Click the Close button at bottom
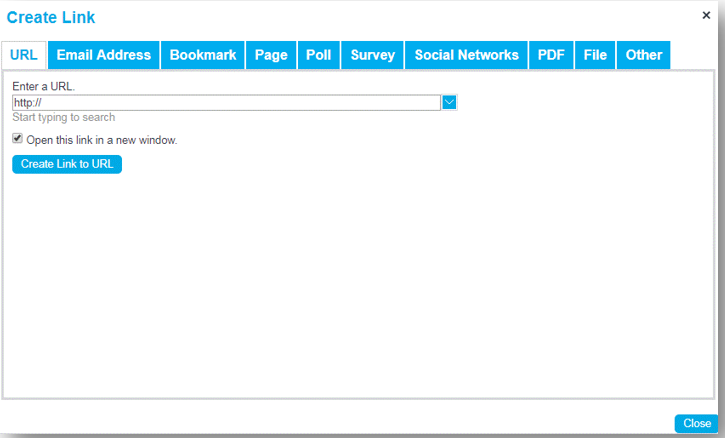The width and height of the screenshot is (725, 438). point(697,423)
